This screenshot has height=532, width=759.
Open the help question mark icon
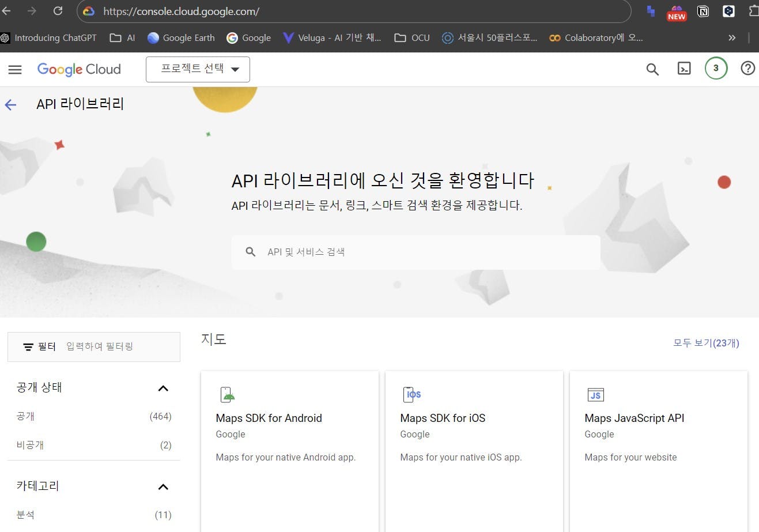pos(748,69)
